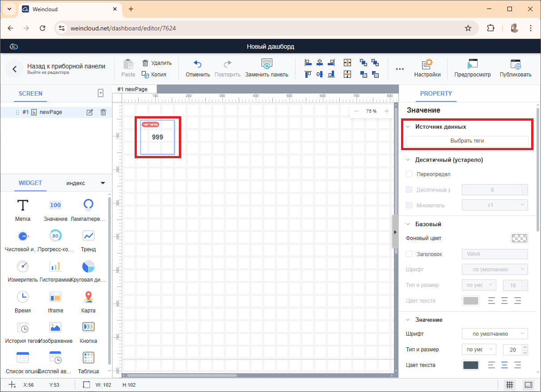This screenshot has height=392, width=541.
Task: Enable the Переопредел checkbox
Action: (x=409, y=174)
